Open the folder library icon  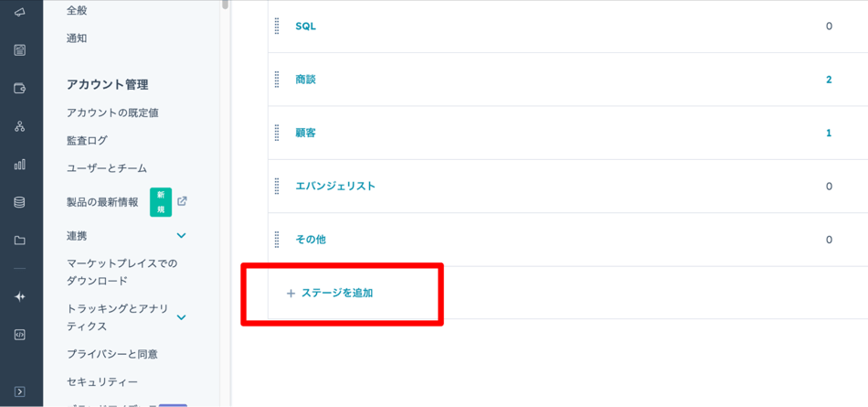point(20,241)
